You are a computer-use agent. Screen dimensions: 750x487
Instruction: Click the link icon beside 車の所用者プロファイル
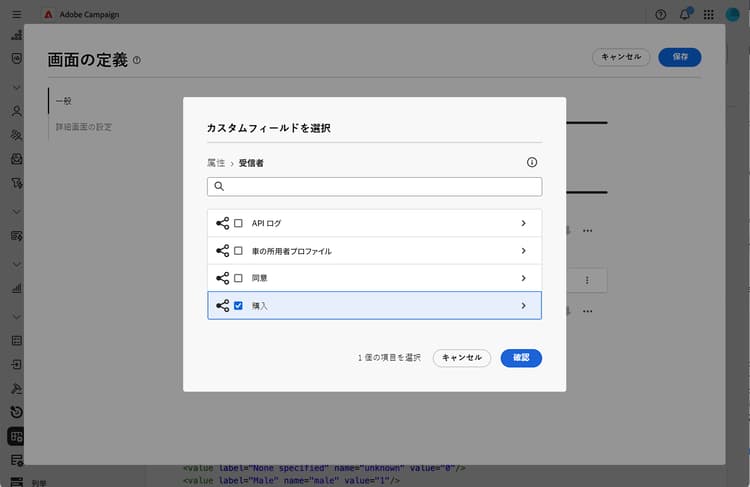click(x=222, y=251)
